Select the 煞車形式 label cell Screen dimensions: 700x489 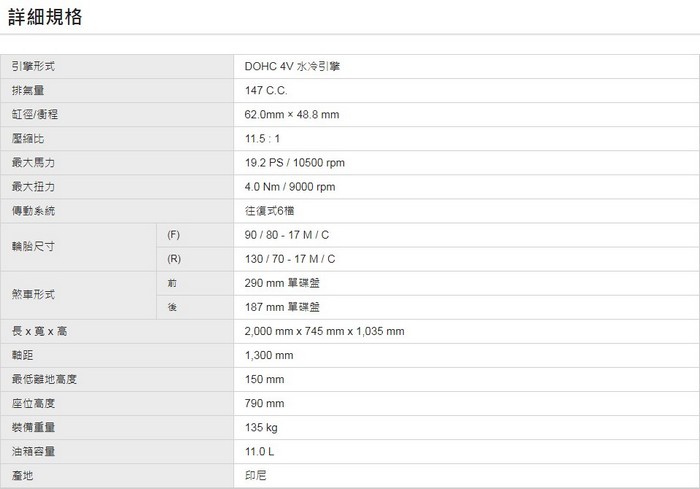pyautogui.click(x=32, y=294)
